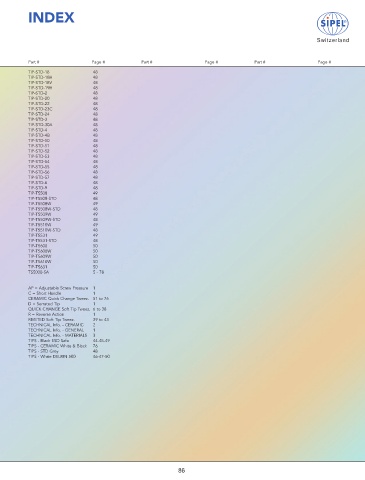This screenshot has width=365, height=480.
Task: Open the TIP-STD-23C index entry
Action: click(40, 109)
